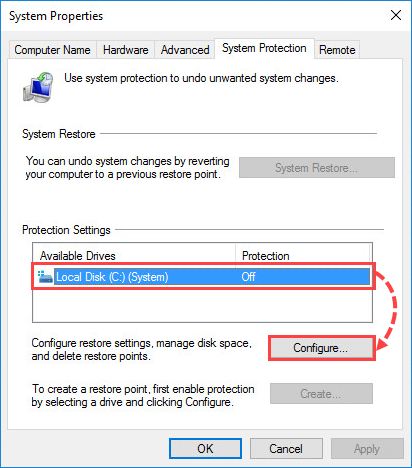Select Local Disk (C:) in drives list

tap(203, 277)
